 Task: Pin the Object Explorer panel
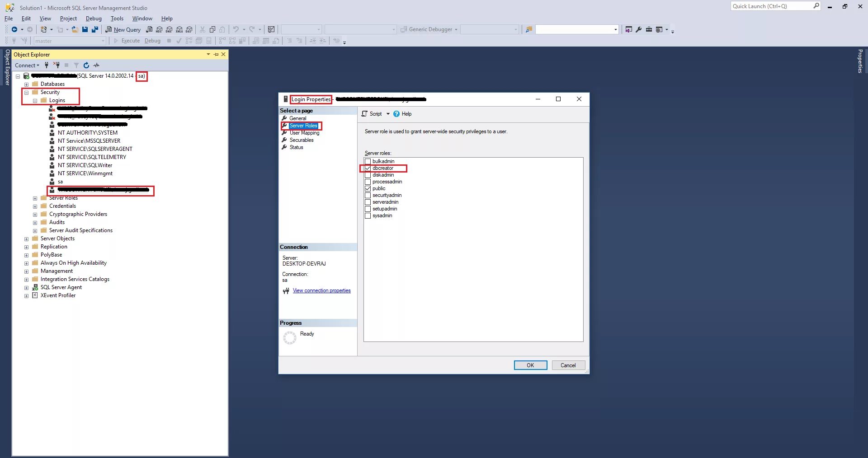(216, 54)
